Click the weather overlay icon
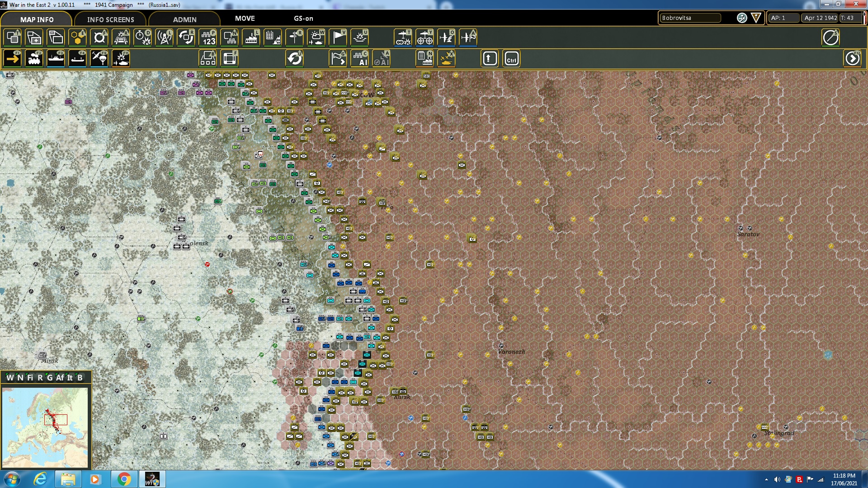Viewport: 868px width, 488px height. click(316, 38)
